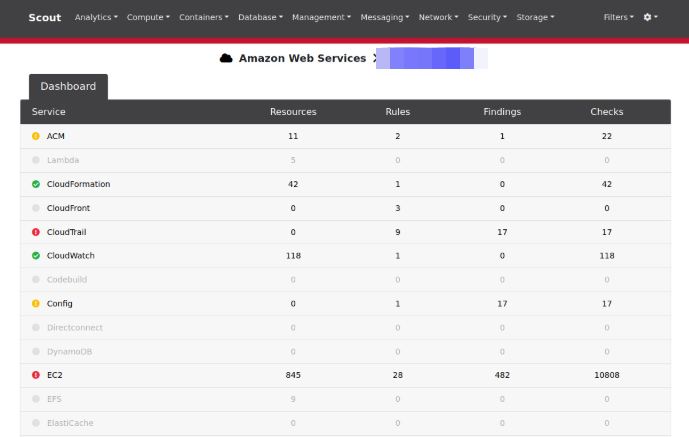This screenshot has height=437, width=689.
Task: Click the EFS resources value 9
Action: click(x=293, y=399)
